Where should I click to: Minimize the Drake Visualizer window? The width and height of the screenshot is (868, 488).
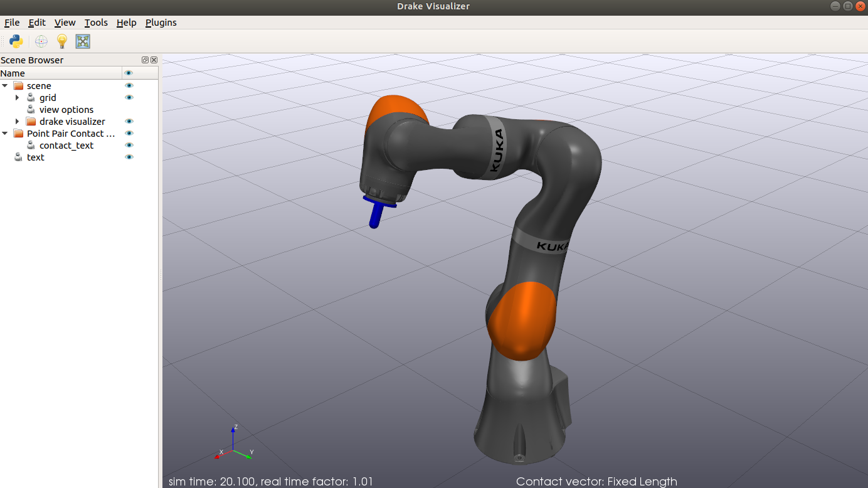point(835,6)
